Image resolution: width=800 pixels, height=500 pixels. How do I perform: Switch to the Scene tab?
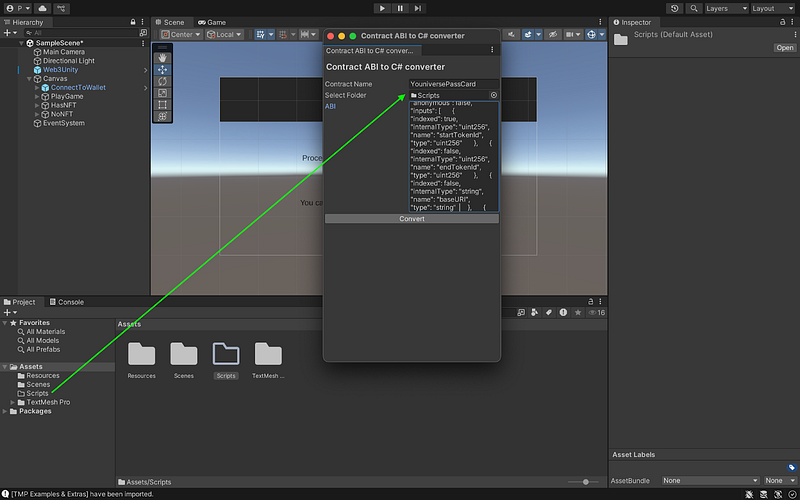[x=170, y=22]
